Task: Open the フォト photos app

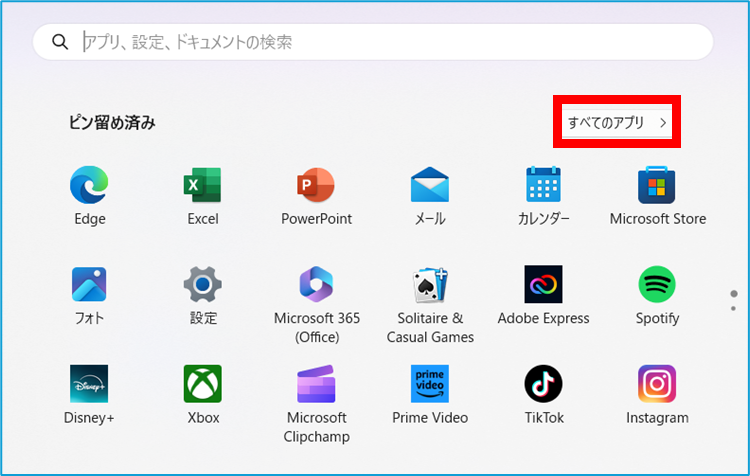Action: (x=89, y=286)
